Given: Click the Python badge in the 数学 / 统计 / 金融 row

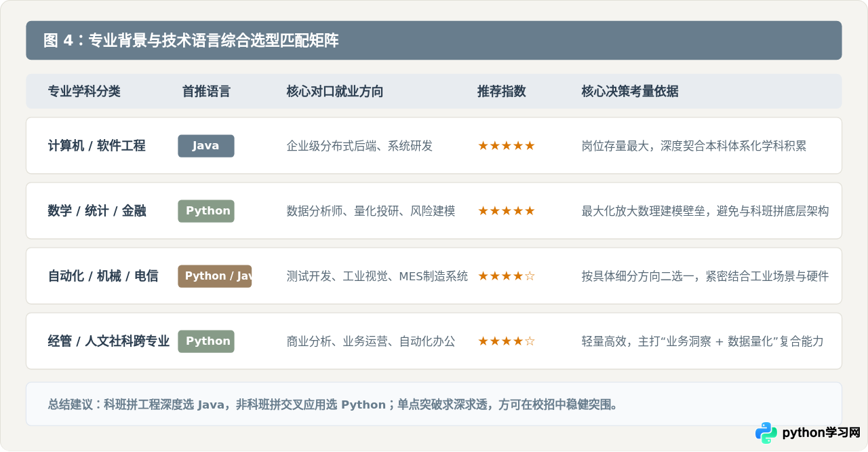Looking at the screenshot, I should pos(206,211).
